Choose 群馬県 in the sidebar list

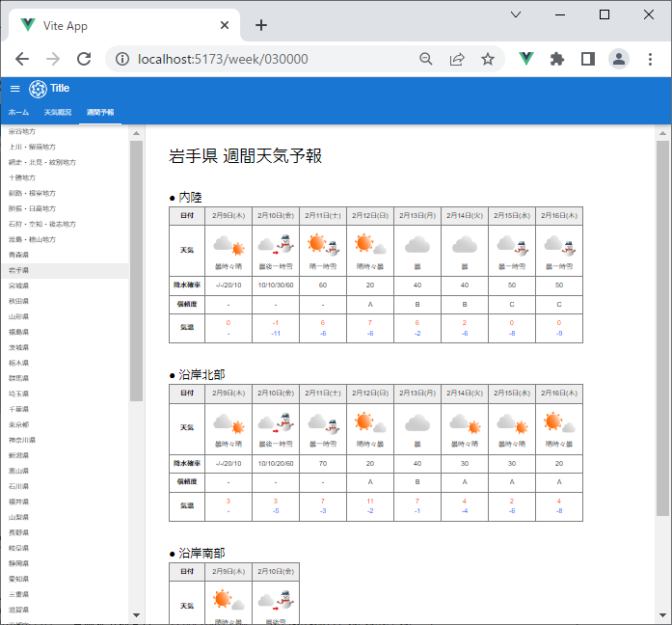65,378
